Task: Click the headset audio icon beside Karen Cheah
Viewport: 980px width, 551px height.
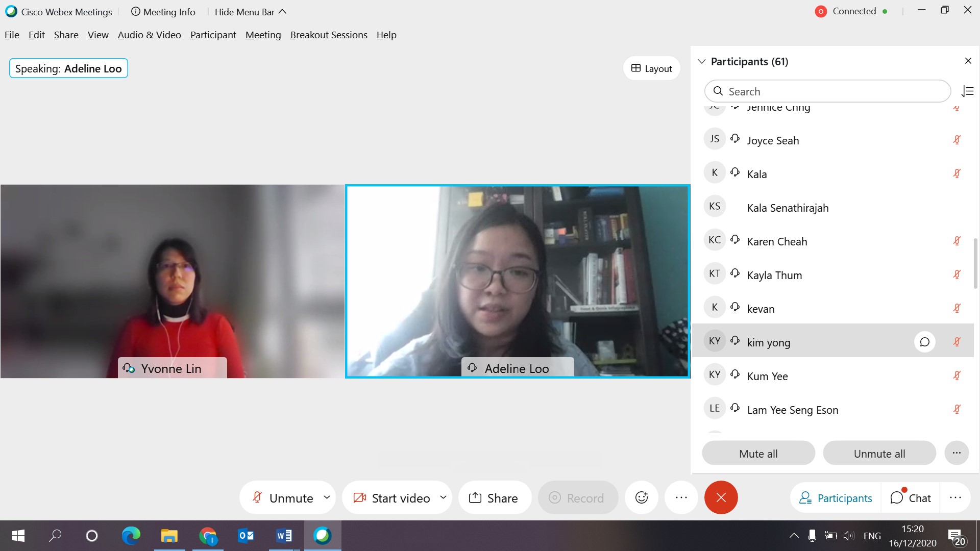Action: (735, 239)
